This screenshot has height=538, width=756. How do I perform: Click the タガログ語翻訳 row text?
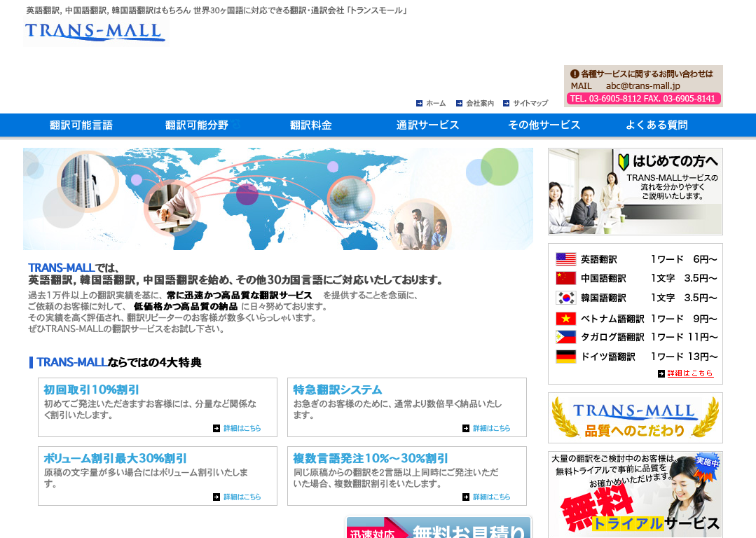(612, 337)
